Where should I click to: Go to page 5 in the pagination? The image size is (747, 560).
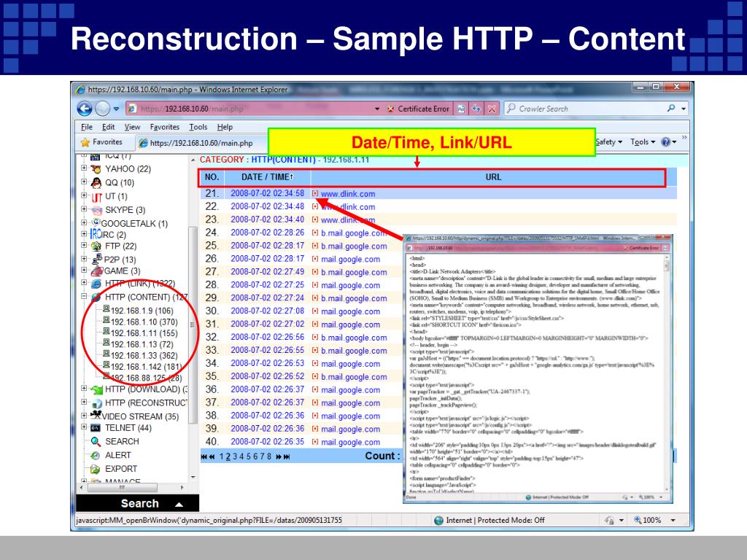tap(248, 456)
